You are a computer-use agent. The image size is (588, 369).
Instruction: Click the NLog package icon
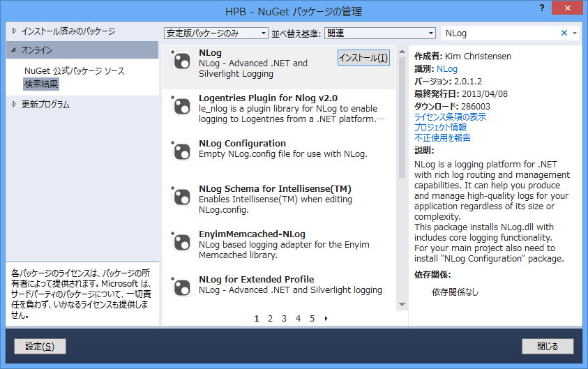181,60
